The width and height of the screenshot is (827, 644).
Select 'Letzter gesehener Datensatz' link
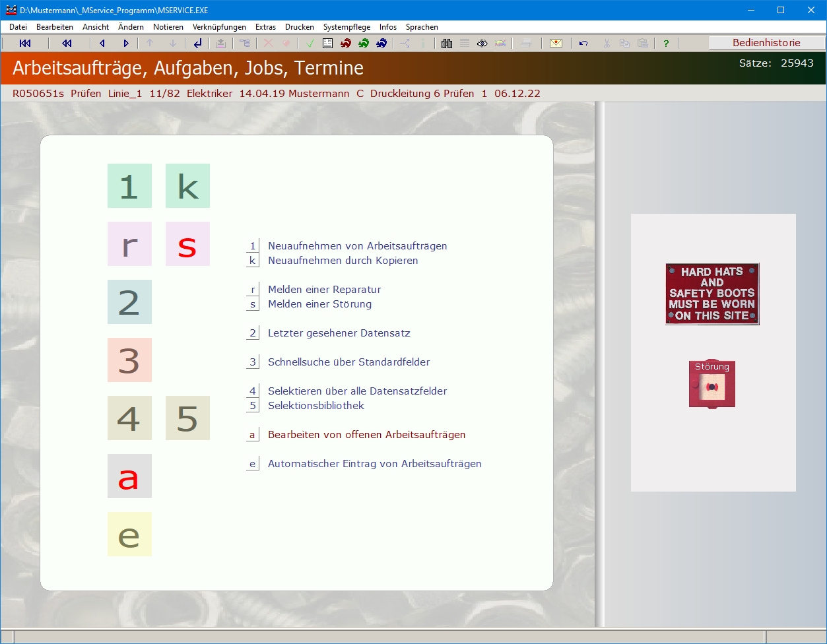coord(339,333)
